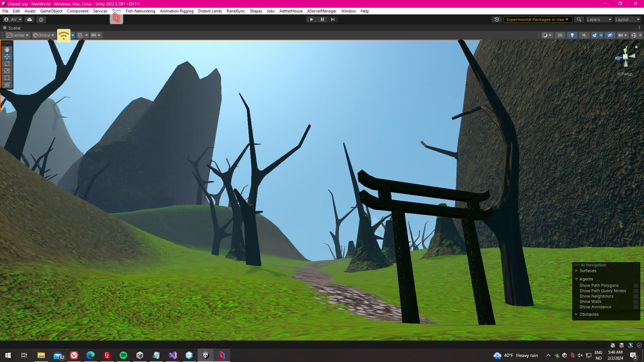Click the Step frame button
Image resolution: width=644 pixels, height=362 pixels.
tap(332, 19)
